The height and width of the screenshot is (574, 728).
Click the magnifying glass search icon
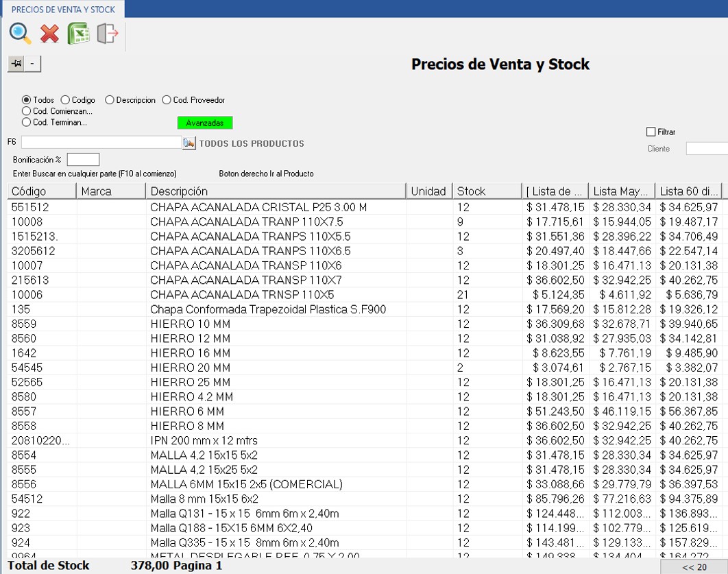[21, 34]
